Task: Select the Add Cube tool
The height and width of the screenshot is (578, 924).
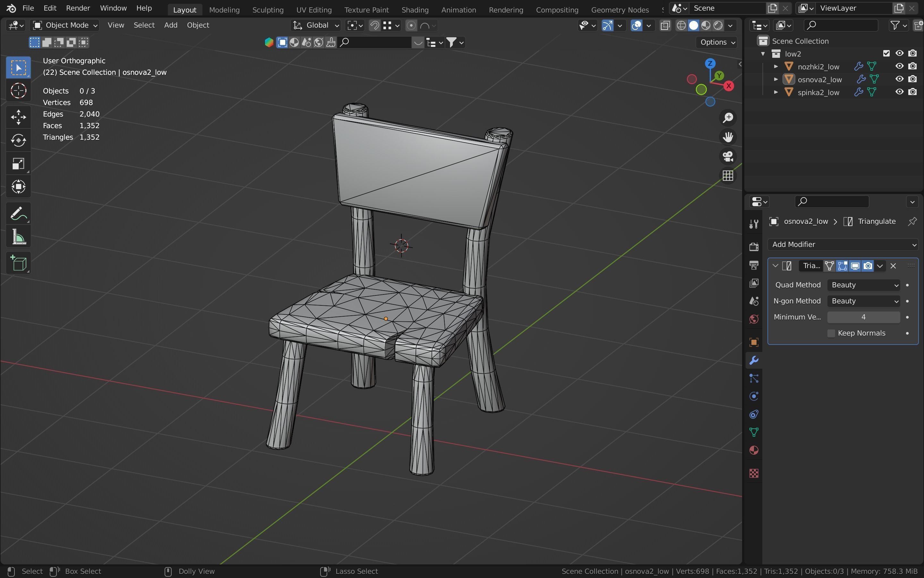Action: (18, 263)
